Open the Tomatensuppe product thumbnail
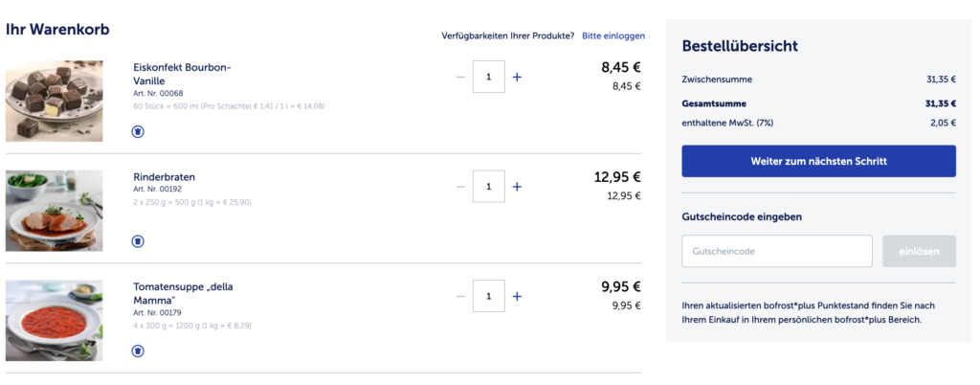980x385 pixels. click(55, 321)
